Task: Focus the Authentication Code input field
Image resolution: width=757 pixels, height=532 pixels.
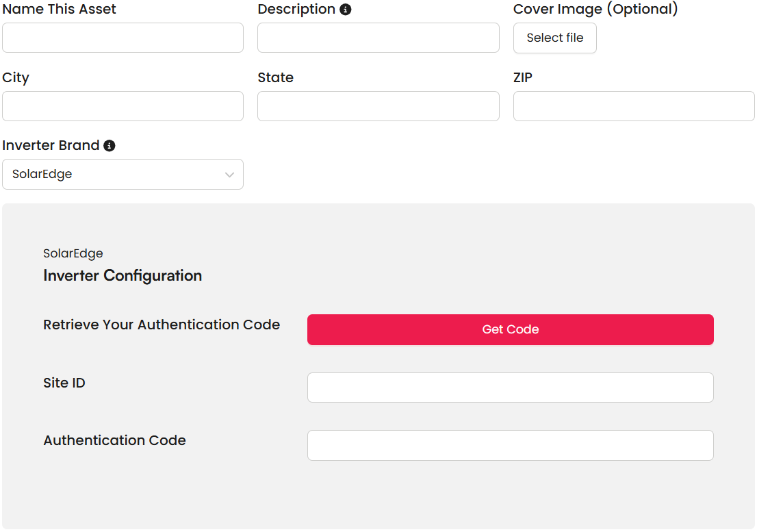Action: click(511, 445)
